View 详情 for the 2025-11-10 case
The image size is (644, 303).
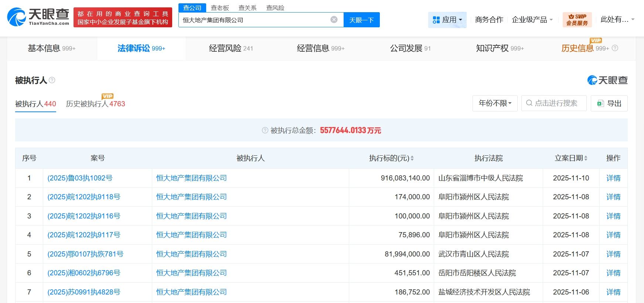tap(613, 178)
